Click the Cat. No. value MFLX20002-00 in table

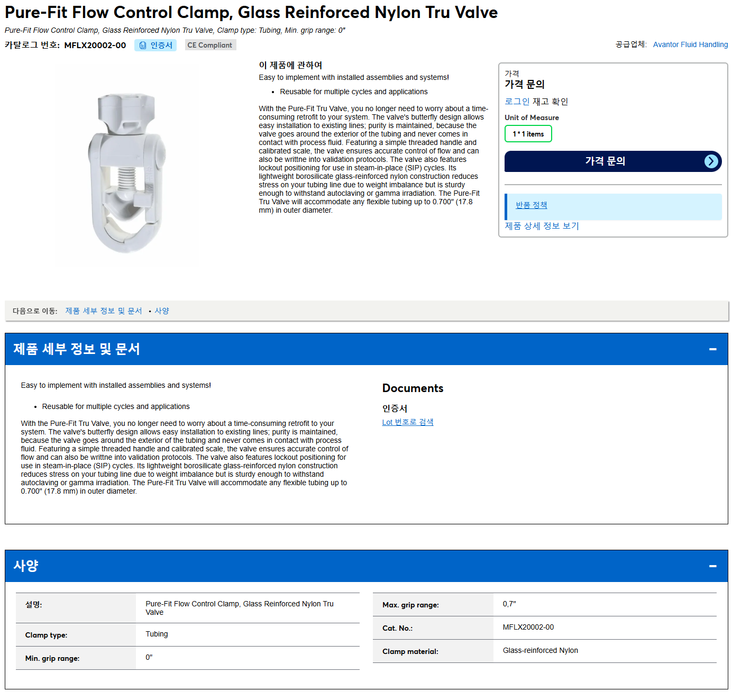(x=528, y=628)
